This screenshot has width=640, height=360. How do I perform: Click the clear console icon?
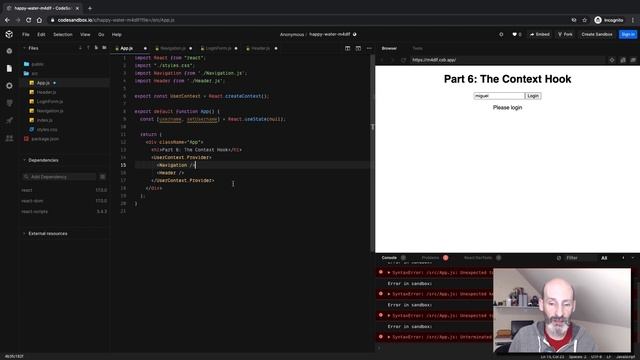click(559, 258)
